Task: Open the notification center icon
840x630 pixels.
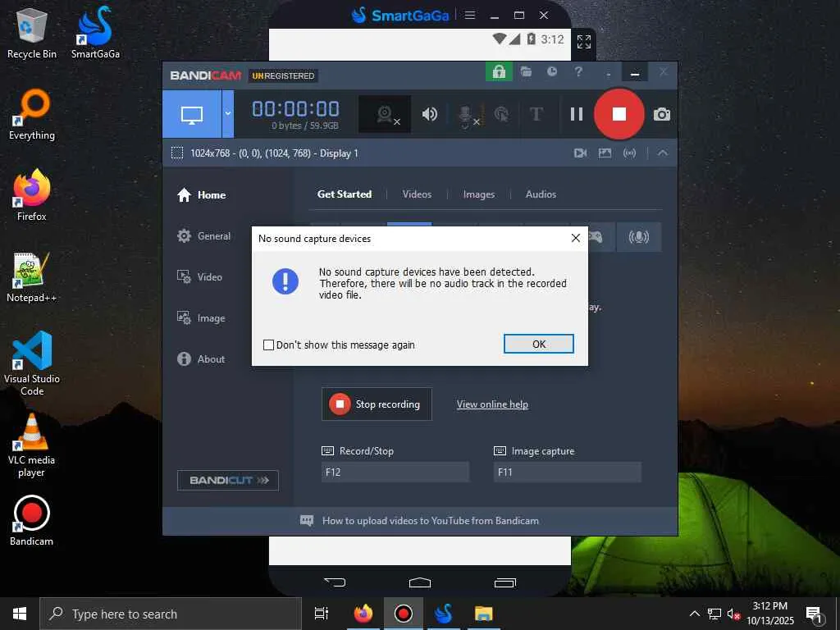Action: (x=815, y=614)
